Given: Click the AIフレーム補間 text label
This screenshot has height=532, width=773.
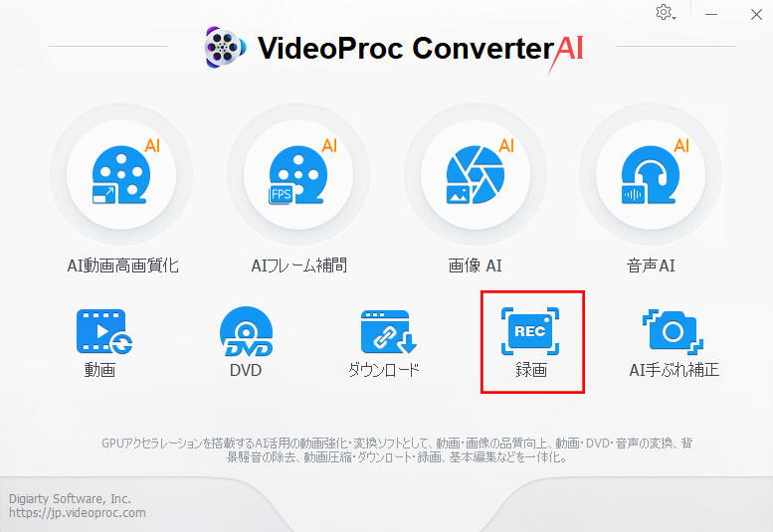Looking at the screenshot, I should click(x=298, y=266).
